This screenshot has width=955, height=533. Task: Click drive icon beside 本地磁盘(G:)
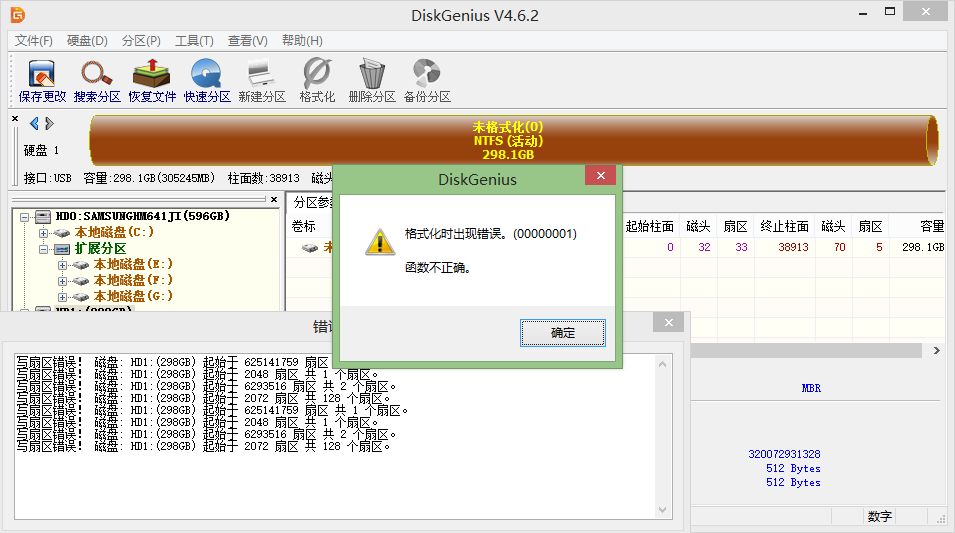click(80, 297)
